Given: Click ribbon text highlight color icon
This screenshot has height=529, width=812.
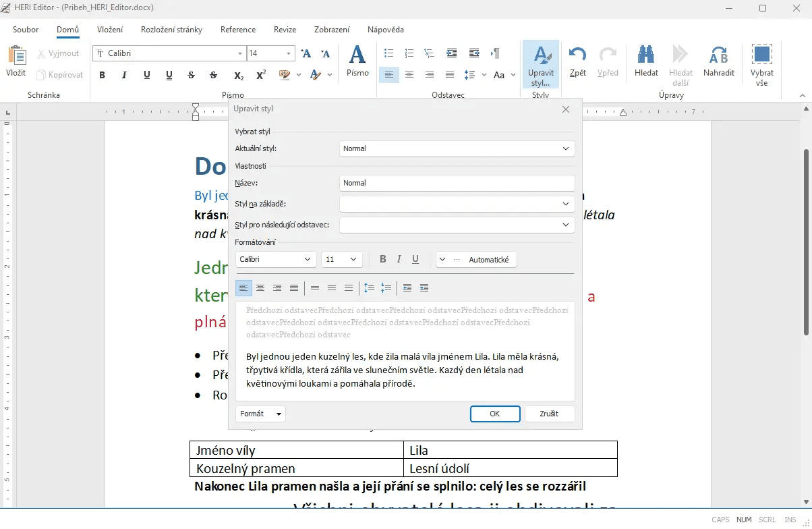Looking at the screenshot, I should (x=284, y=75).
